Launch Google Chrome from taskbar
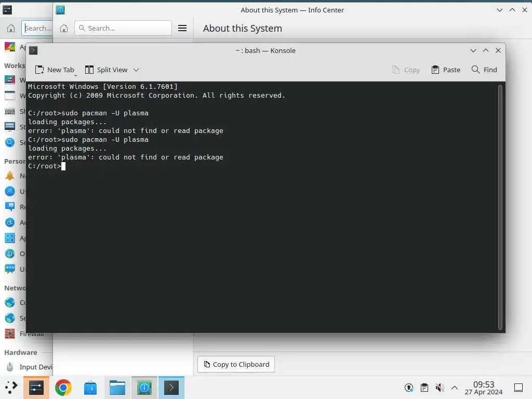This screenshot has height=399, width=532. (63, 388)
